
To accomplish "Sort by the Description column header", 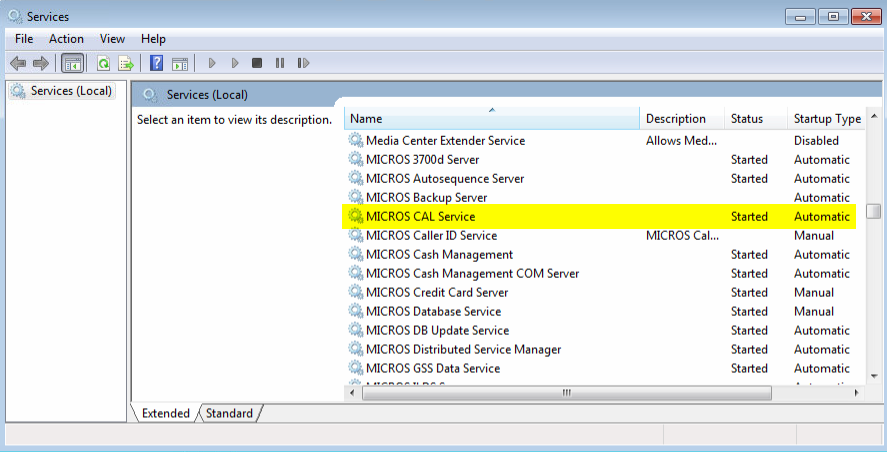I will (x=682, y=119).
